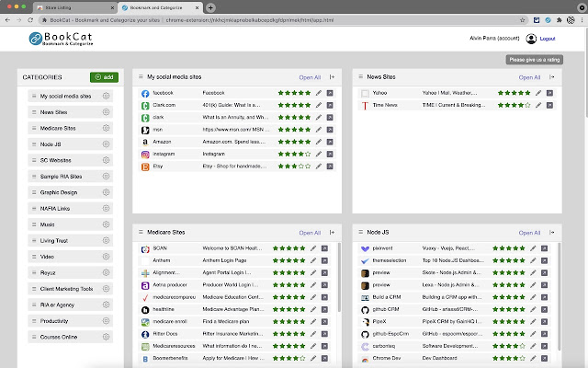Click the BookCat logo
The image size is (588, 368).
click(x=61, y=39)
